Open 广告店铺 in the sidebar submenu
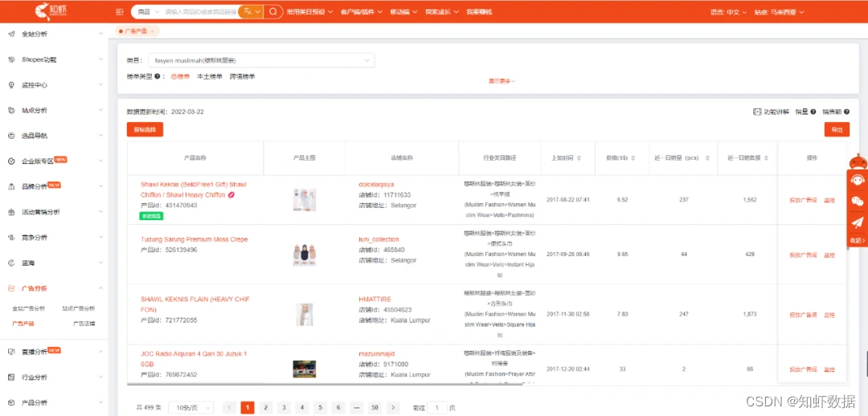 pyautogui.click(x=84, y=324)
